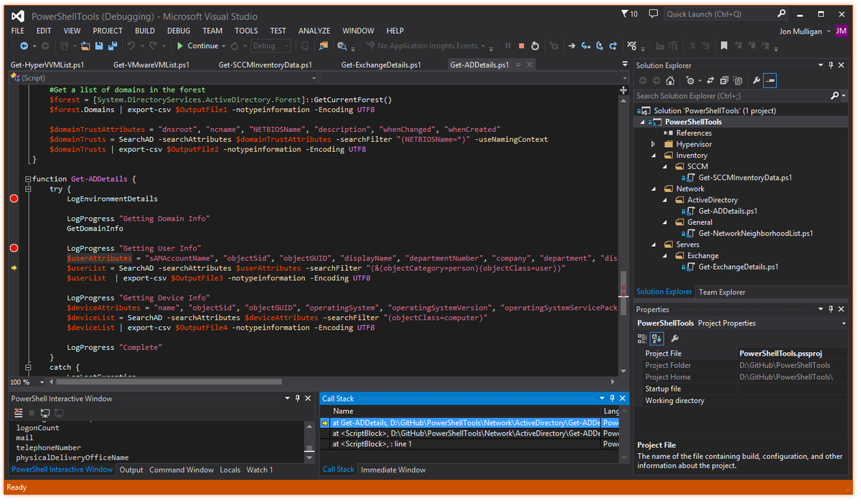Toggle bookmark with the bookmark icon
The height and width of the screenshot is (504, 861).
click(724, 46)
